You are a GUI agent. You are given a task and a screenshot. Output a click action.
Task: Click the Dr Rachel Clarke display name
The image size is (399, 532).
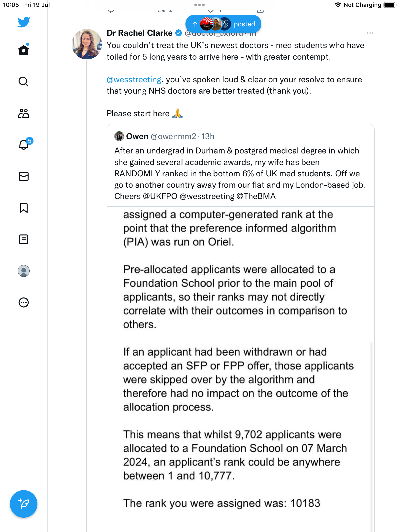pyautogui.click(x=139, y=33)
